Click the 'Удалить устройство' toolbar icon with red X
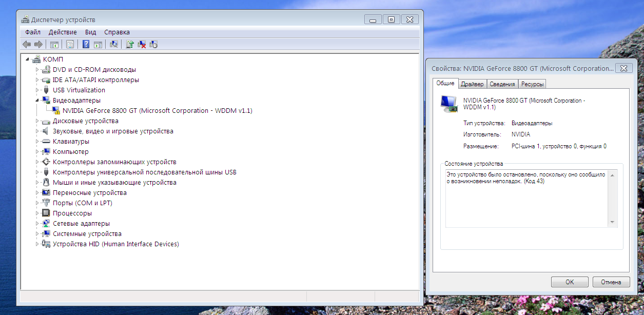644x315 pixels. 142,44
